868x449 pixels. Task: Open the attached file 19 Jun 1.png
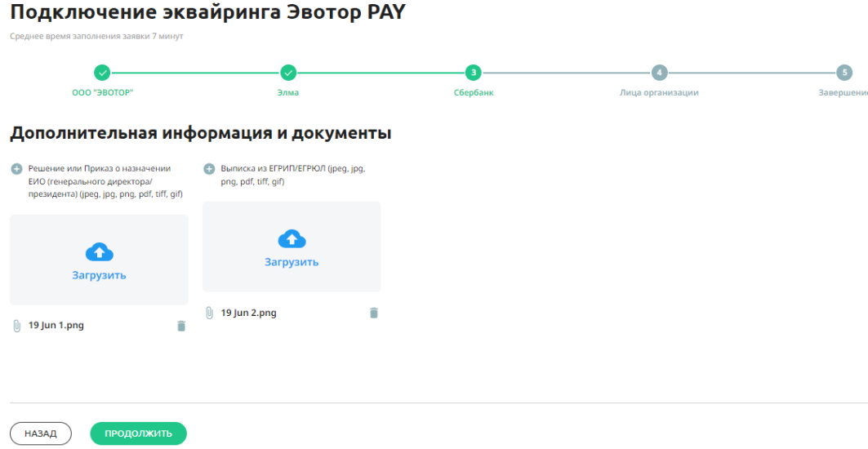[x=56, y=326]
